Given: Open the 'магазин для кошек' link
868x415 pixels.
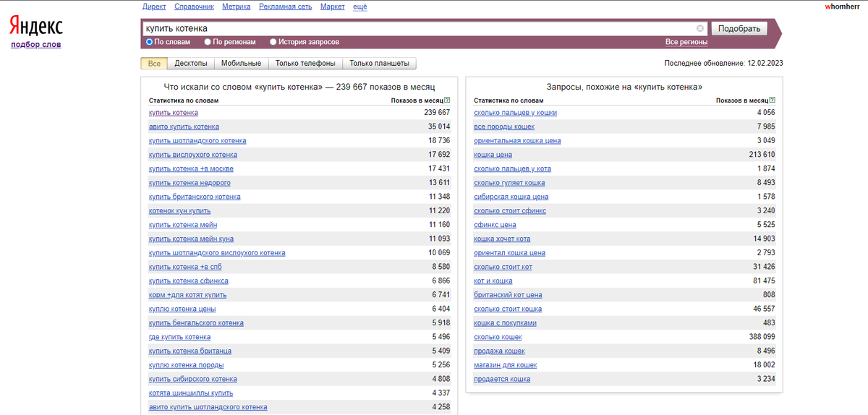Looking at the screenshot, I should point(506,365).
